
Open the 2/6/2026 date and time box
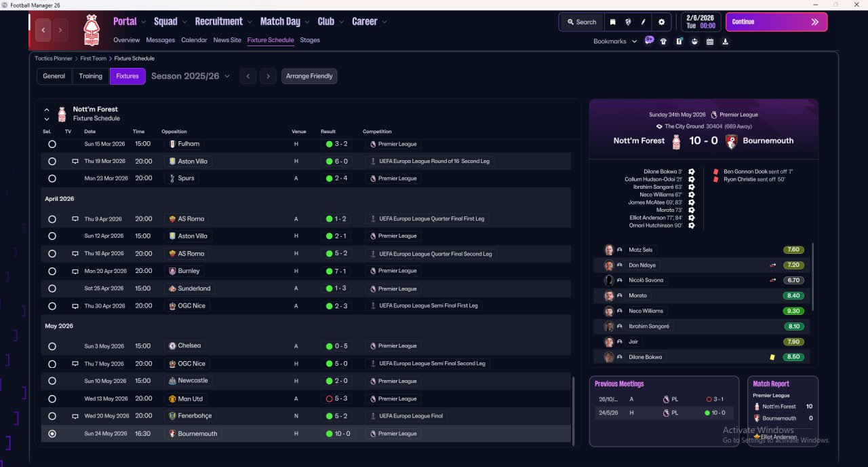click(x=701, y=22)
